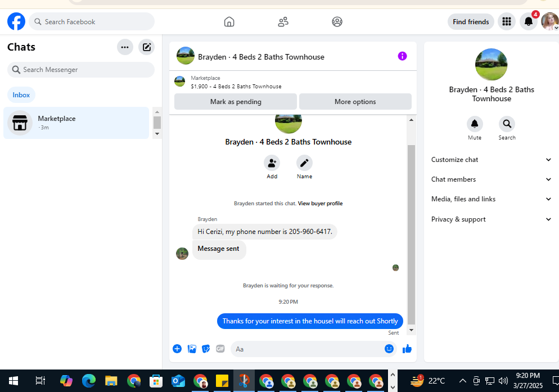This screenshot has height=392, width=559.
Task: Open the notifications bell icon
Action: [528, 22]
